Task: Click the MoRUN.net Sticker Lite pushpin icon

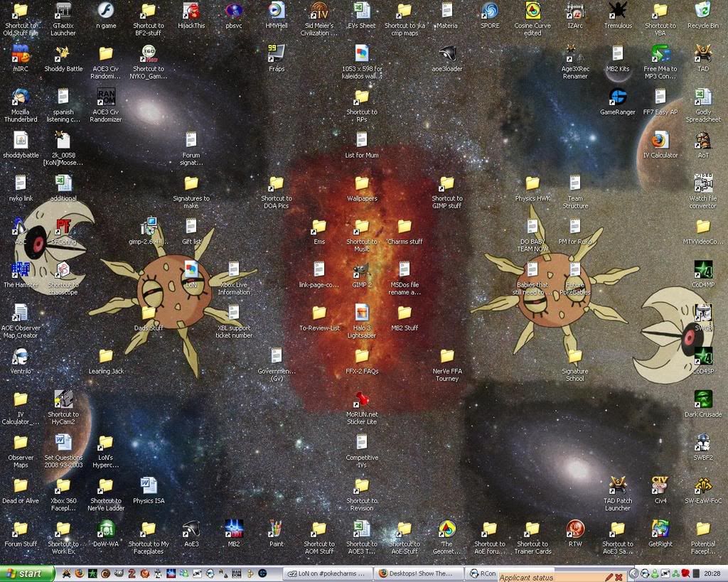Action: (362, 399)
